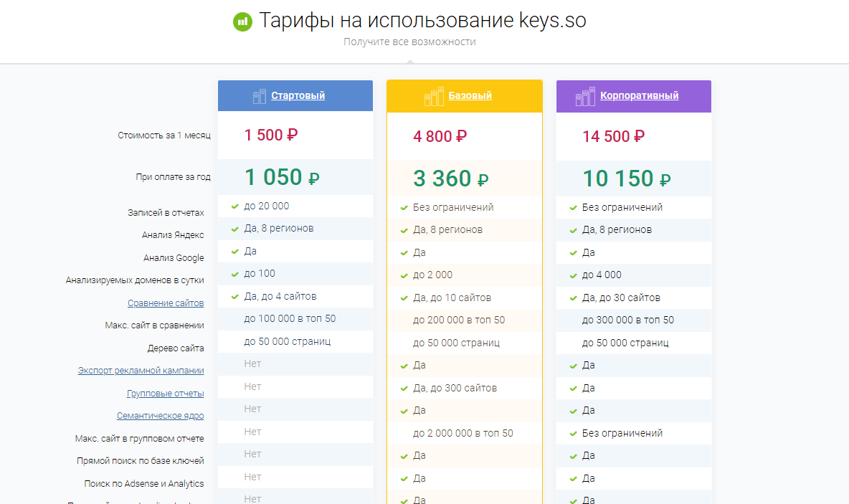Open the Стартовый plan link

point(298,96)
